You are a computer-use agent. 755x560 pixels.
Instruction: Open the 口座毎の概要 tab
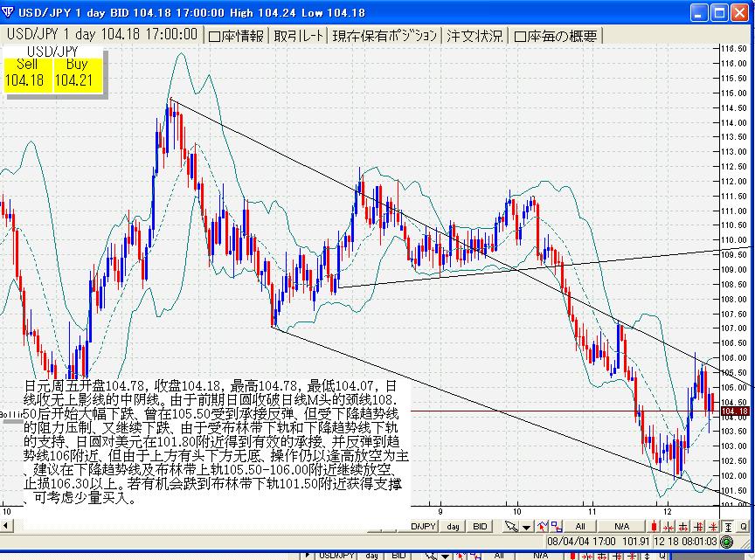click(x=556, y=36)
